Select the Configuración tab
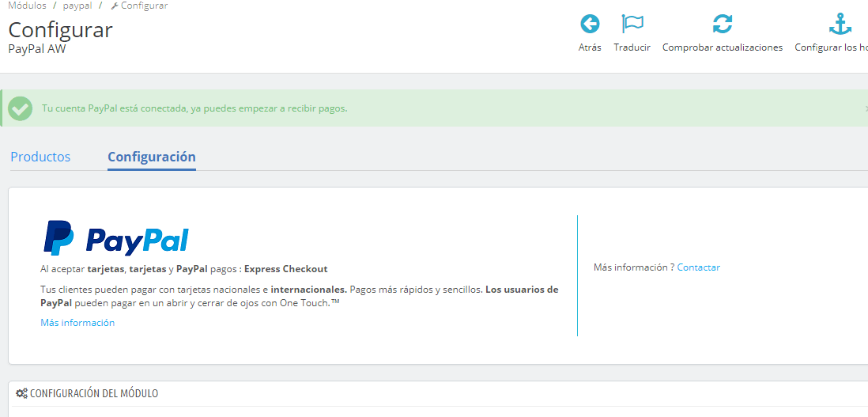The image size is (868, 417). 152,157
